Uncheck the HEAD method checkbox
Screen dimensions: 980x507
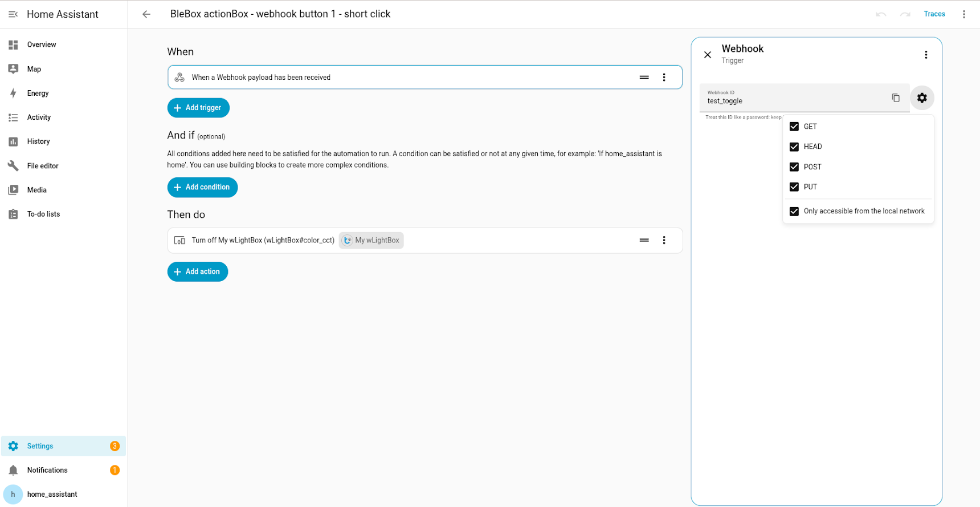(794, 147)
